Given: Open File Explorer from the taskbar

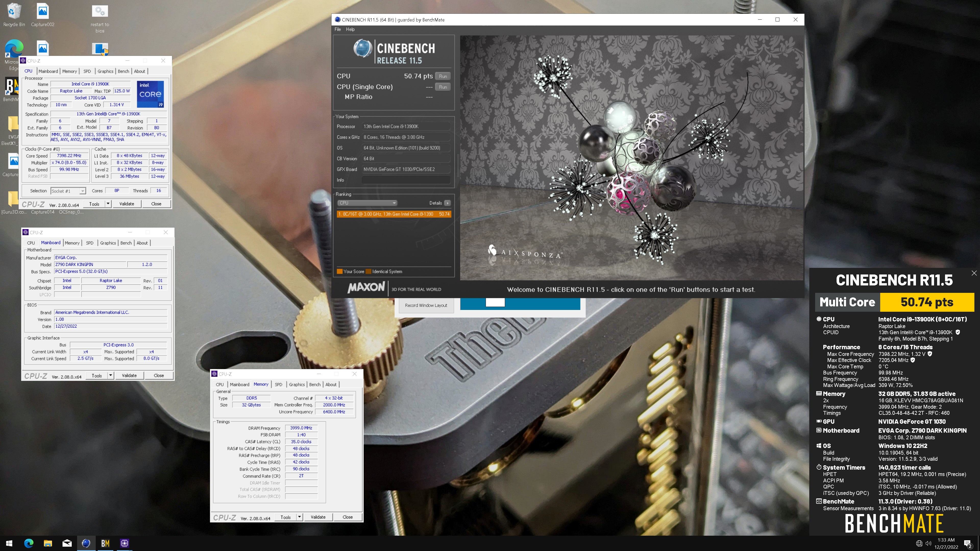Looking at the screenshot, I should (48, 543).
